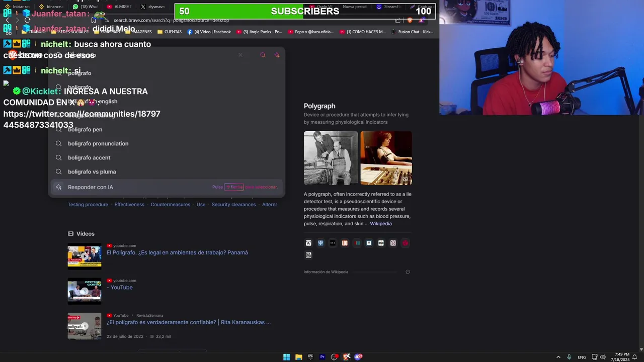Open video 'El Polígrafo. ¿Es legal en ambientes de trabajo?'
The width and height of the screenshot is (644, 362).
177,252
